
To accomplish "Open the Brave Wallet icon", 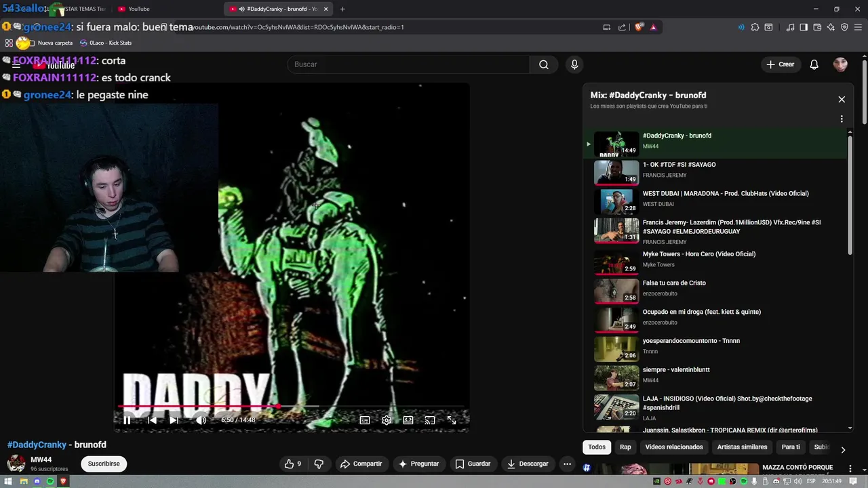I will point(817,27).
